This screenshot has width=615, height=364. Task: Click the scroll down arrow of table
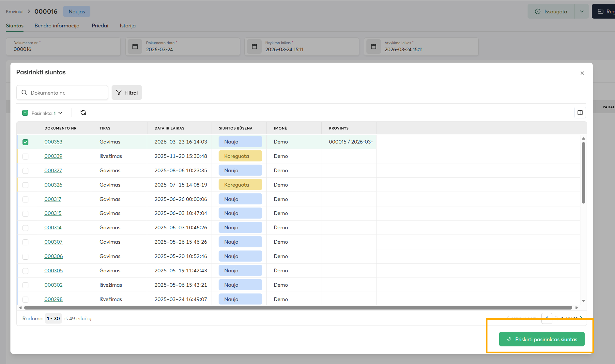click(x=583, y=301)
